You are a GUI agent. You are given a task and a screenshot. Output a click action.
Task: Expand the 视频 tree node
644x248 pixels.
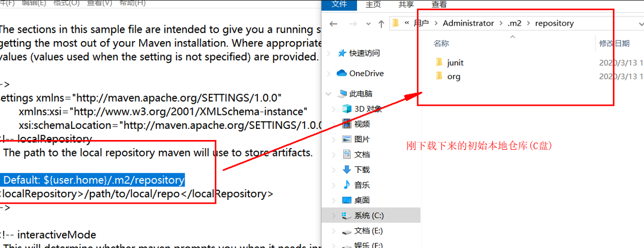click(335, 124)
